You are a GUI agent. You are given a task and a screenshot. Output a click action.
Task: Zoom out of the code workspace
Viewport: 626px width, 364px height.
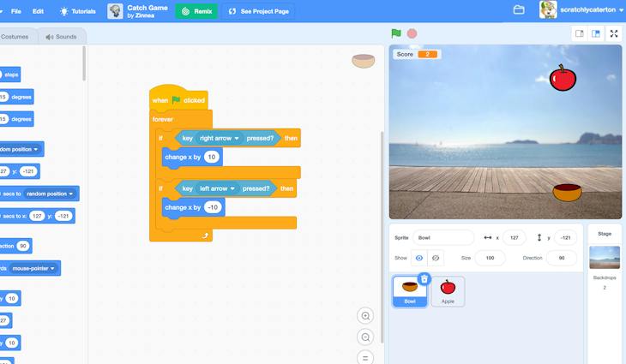tap(365, 337)
